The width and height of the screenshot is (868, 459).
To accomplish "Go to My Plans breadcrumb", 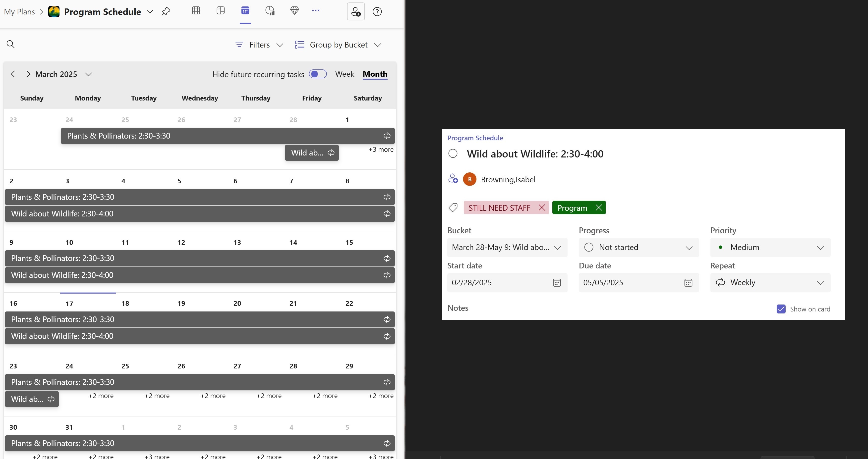I will tap(19, 11).
